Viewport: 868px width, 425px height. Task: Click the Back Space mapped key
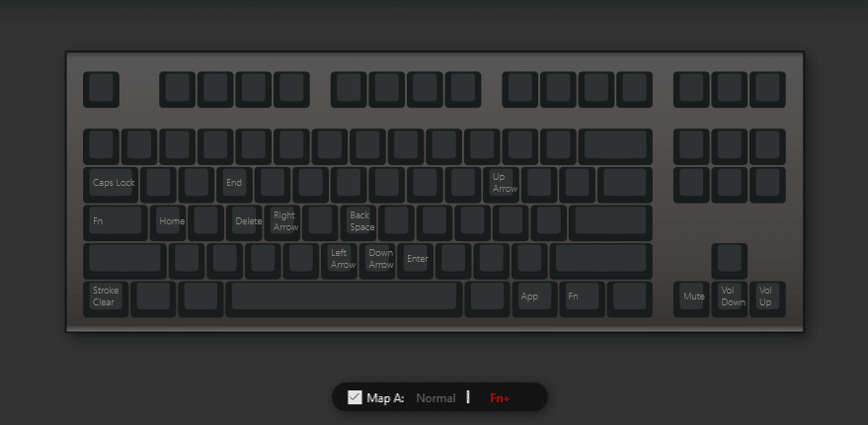[358, 222]
